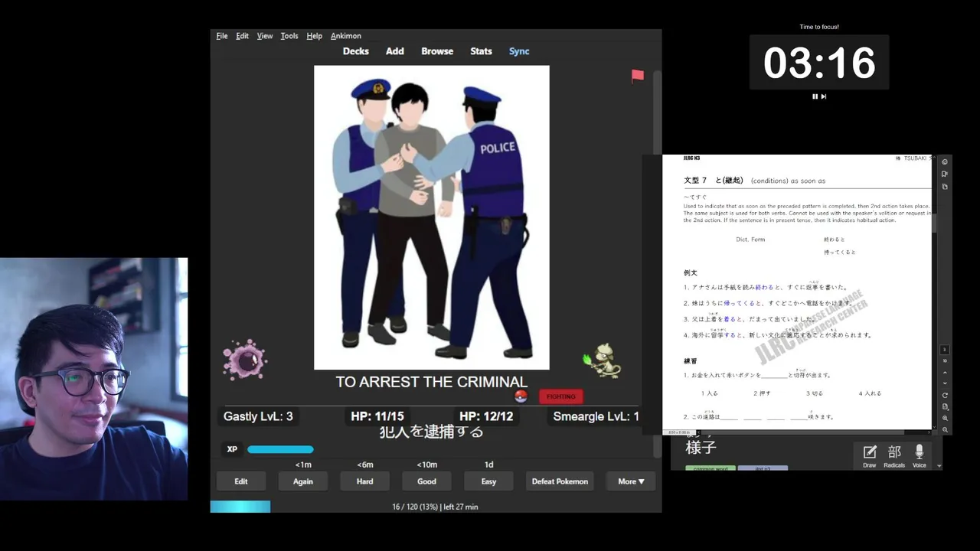Click the Smeargle Pokemon sprite

tap(602, 361)
